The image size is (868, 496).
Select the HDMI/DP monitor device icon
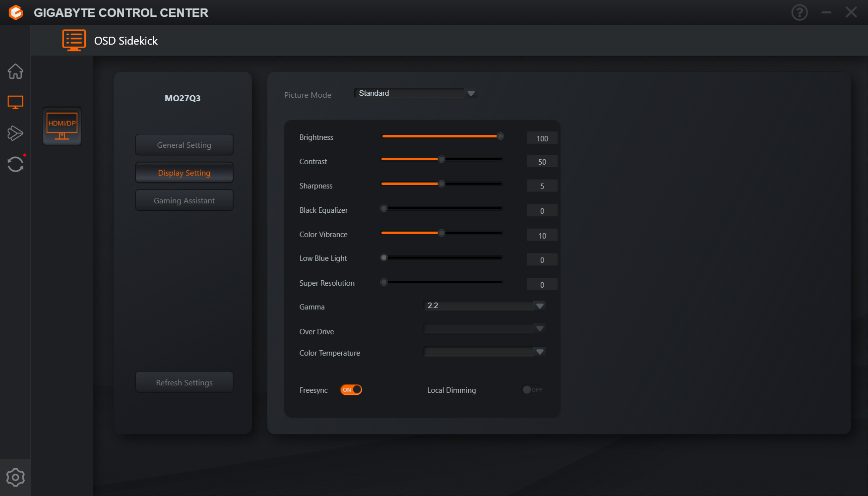tap(62, 126)
